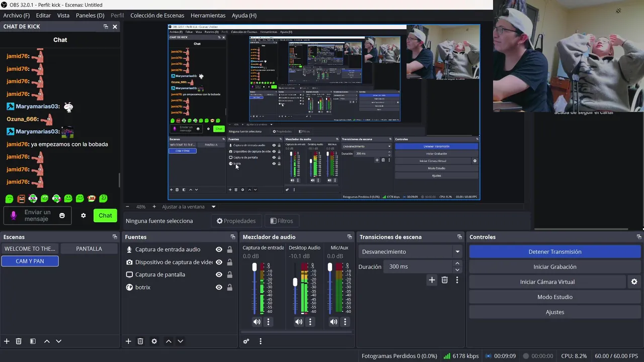Move source down in Fuentes
Screen dimensions: 644x362
click(180, 341)
